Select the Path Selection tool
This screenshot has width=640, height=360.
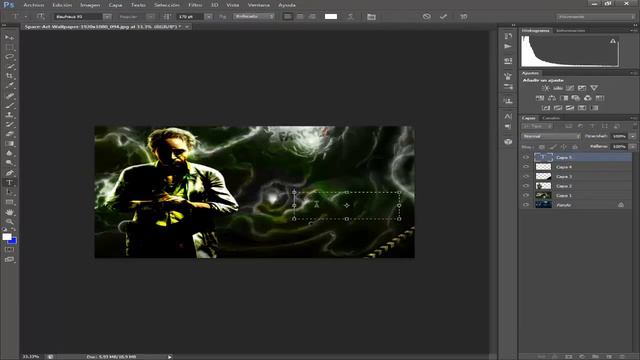9,192
